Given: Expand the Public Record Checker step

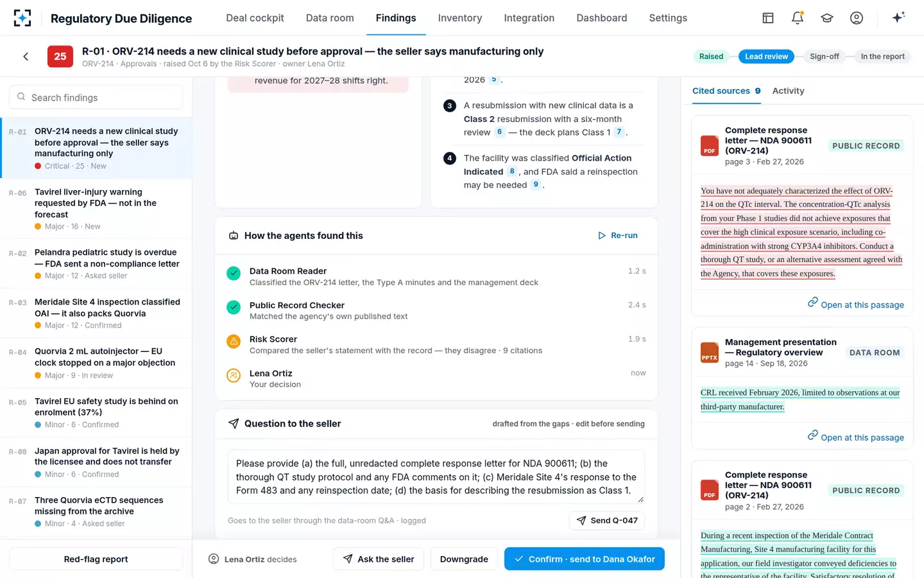Looking at the screenshot, I should coord(436,310).
